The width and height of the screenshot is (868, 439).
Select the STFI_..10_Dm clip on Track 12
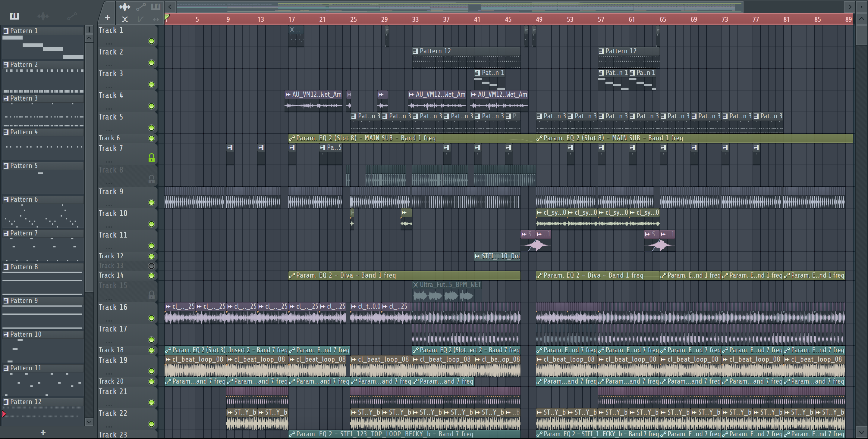tap(497, 256)
